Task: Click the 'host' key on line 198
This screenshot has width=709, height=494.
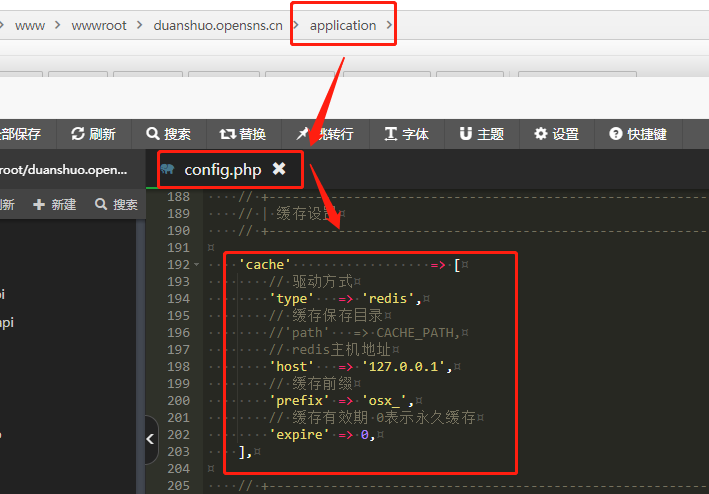Action: click(291, 367)
